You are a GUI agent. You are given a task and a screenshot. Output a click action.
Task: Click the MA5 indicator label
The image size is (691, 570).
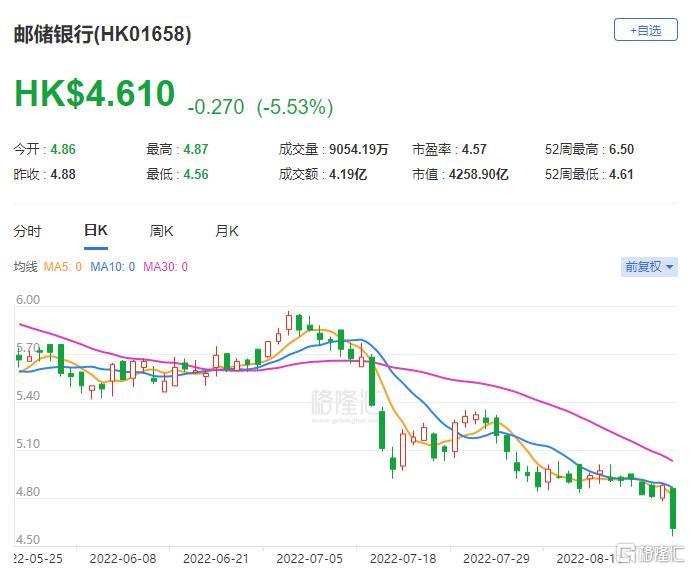tap(63, 267)
